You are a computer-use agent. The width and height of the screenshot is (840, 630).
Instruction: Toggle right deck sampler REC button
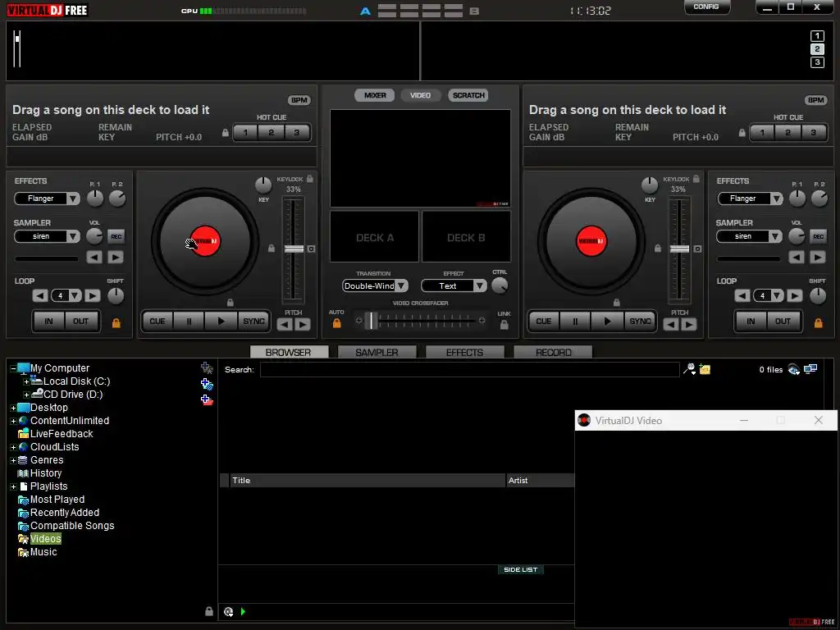tap(818, 236)
